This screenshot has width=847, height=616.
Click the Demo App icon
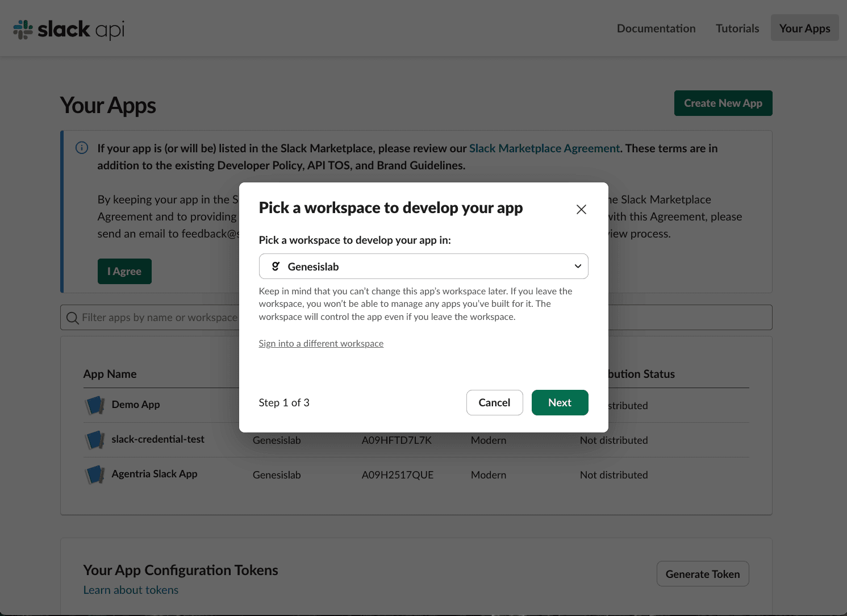point(94,405)
